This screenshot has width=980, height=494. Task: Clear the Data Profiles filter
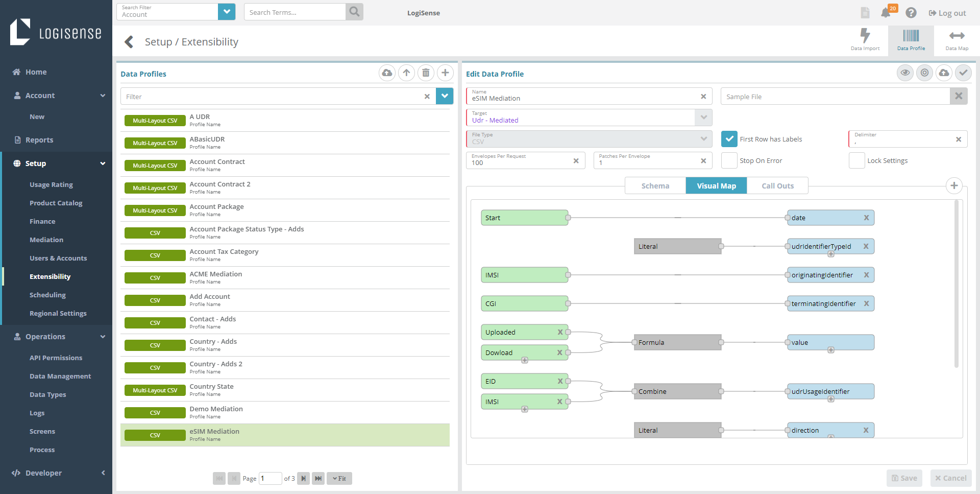click(x=427, y=97)
